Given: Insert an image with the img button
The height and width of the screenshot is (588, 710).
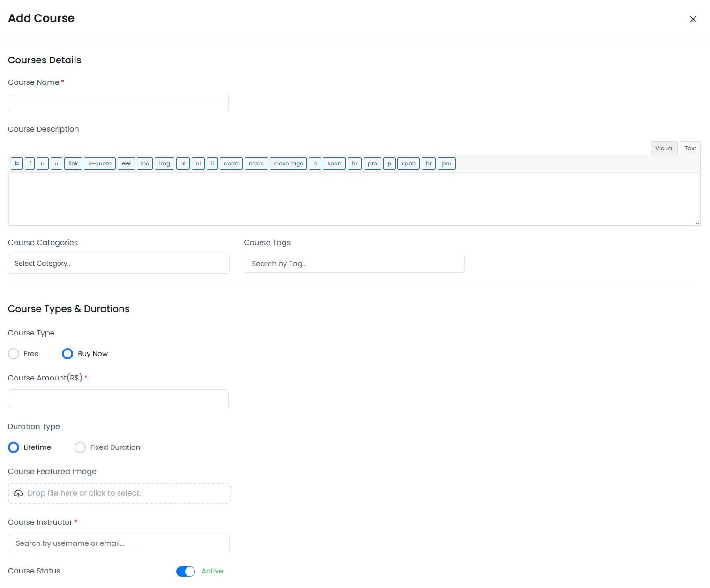Looking at the screenshot, I should [164, 164].
